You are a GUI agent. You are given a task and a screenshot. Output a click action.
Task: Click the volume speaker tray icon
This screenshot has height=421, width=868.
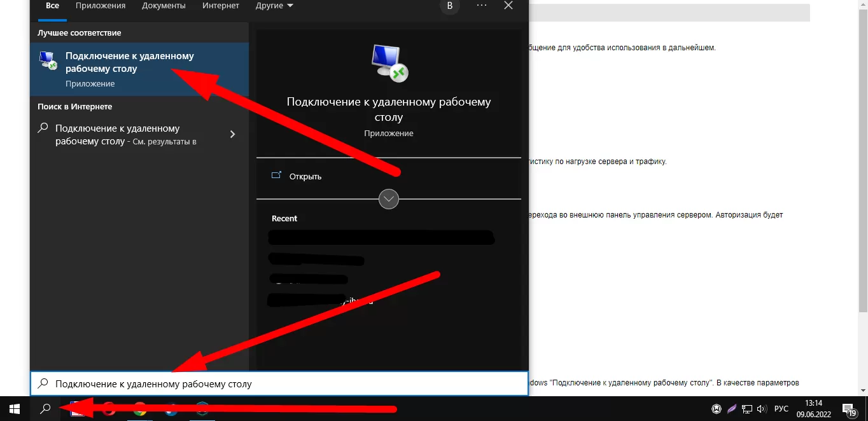pyautogui.click(x=761, y=409)
